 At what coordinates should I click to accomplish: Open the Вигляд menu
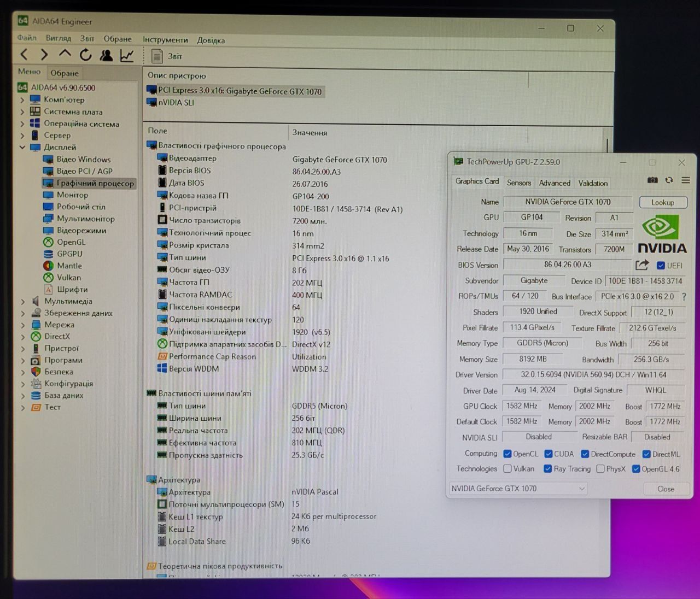coord(59,39)
